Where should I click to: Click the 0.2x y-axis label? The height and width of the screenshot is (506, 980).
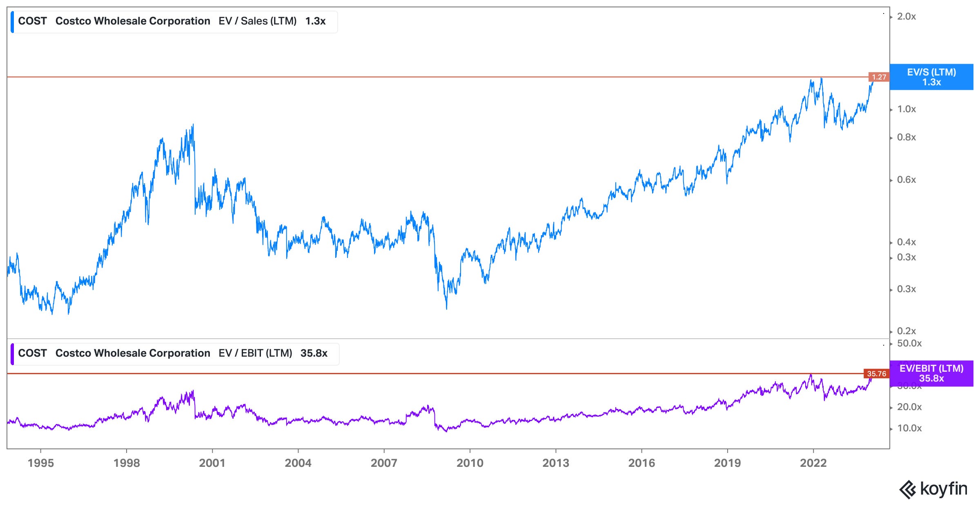click(906, 331)
